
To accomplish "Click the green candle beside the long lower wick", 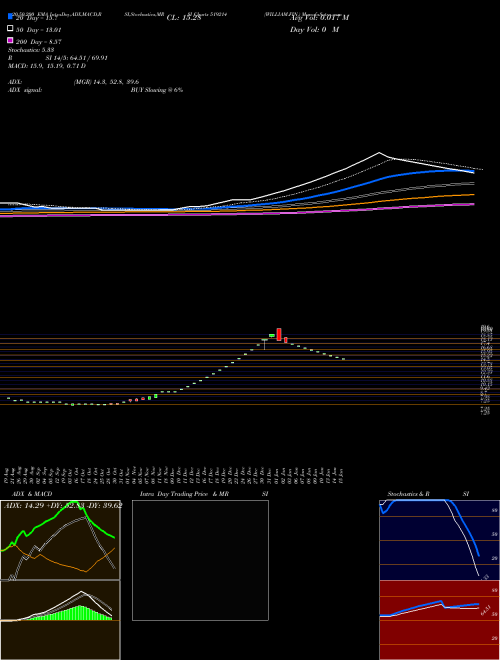I will pos(271,335).
